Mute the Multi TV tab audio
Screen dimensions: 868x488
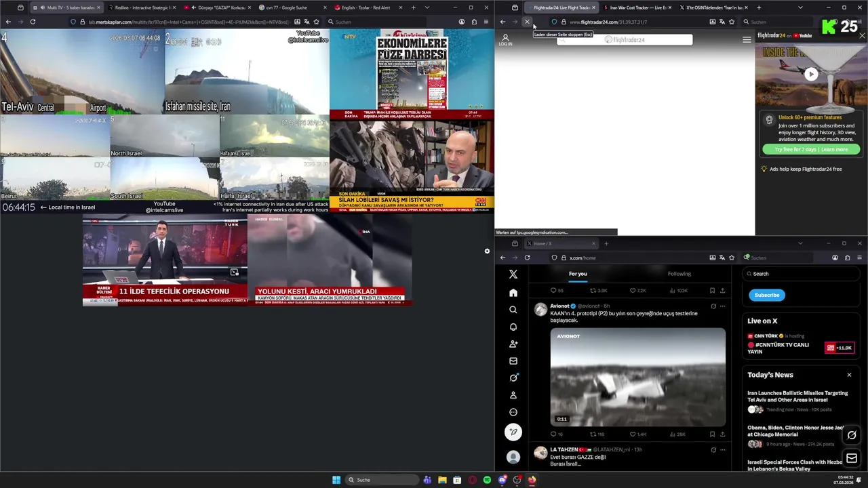[x=43, y=7]
